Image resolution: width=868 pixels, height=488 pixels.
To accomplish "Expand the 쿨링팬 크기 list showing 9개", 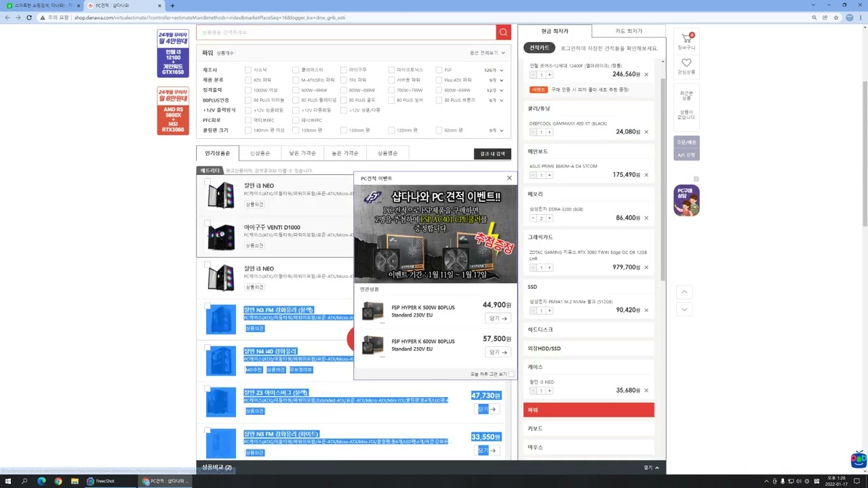I will [496, 130].
